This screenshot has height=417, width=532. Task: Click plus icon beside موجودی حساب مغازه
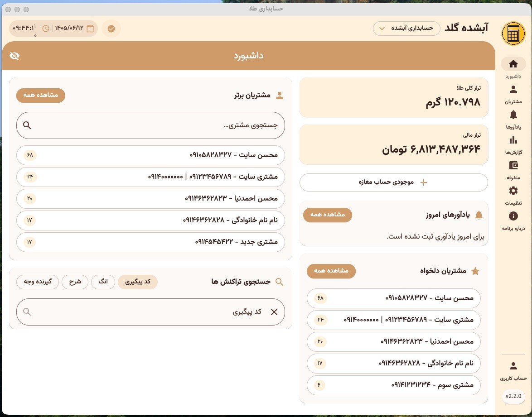tap(423, 182)
